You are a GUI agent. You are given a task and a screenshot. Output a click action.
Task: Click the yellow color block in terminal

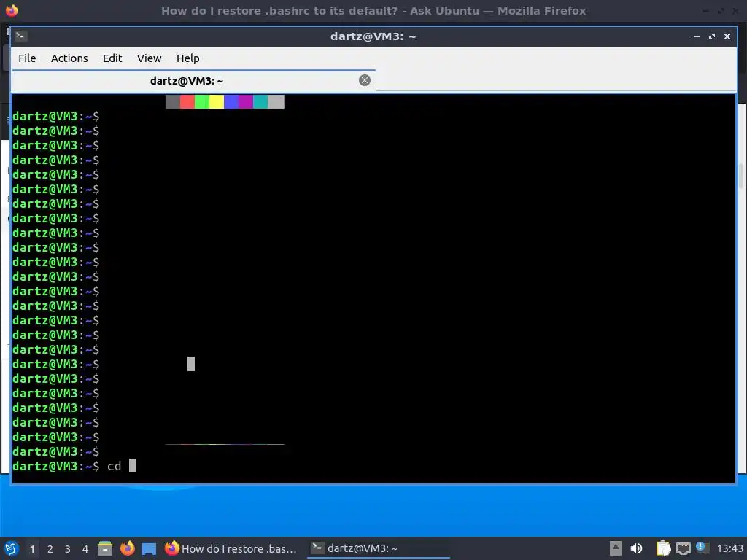(217, 101)
